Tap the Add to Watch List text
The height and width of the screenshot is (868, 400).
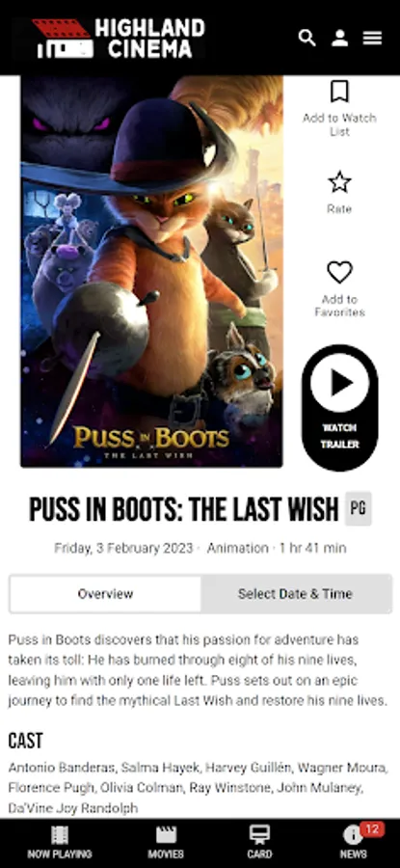point(339,124)
